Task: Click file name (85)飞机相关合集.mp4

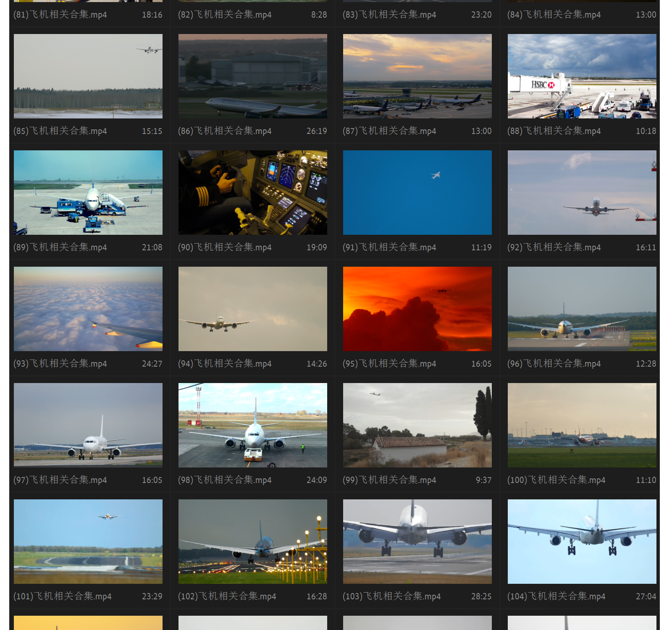Action: click(60, 131)
